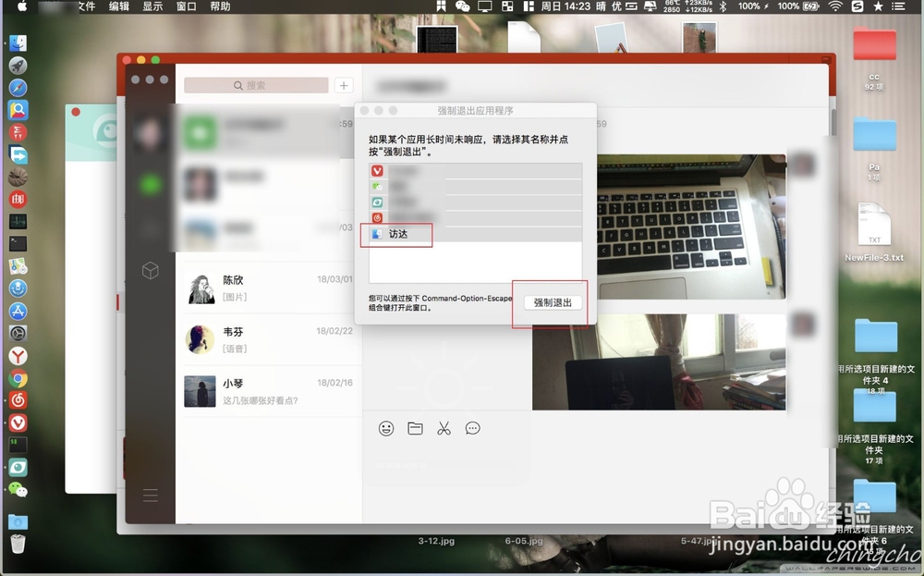Image resolution: width=924 pixels, height=576 pixels.
Task: Click Bluetooth icon in menu bar
Action: coord(723,6)
